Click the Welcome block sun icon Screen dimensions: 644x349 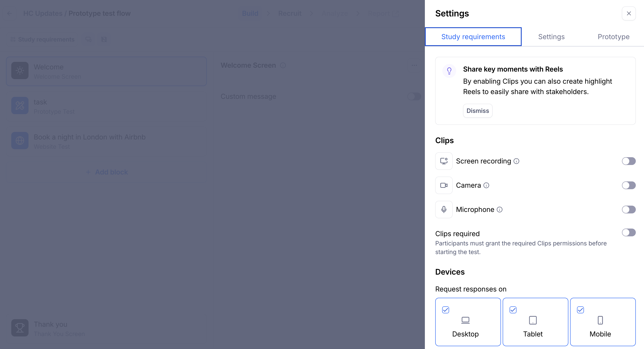(20, 70)
